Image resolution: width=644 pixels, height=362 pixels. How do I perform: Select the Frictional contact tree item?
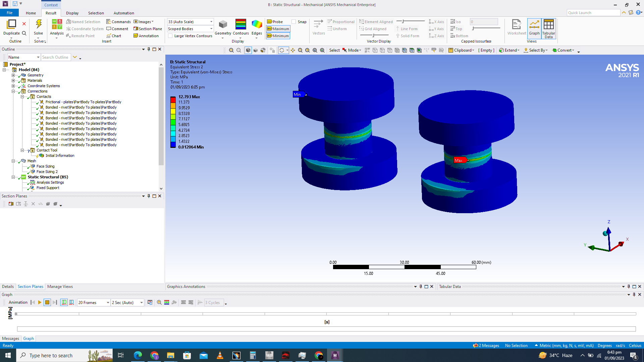click(83, 102)
